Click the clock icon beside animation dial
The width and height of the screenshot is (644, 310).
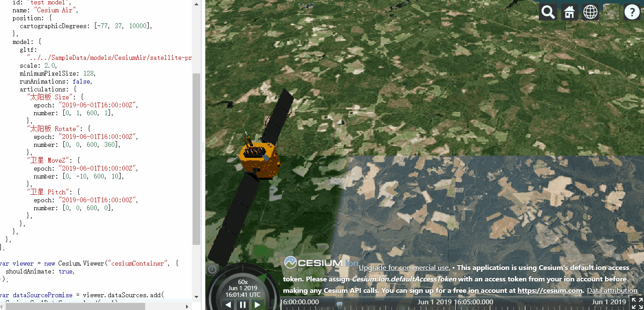point(212,269)
